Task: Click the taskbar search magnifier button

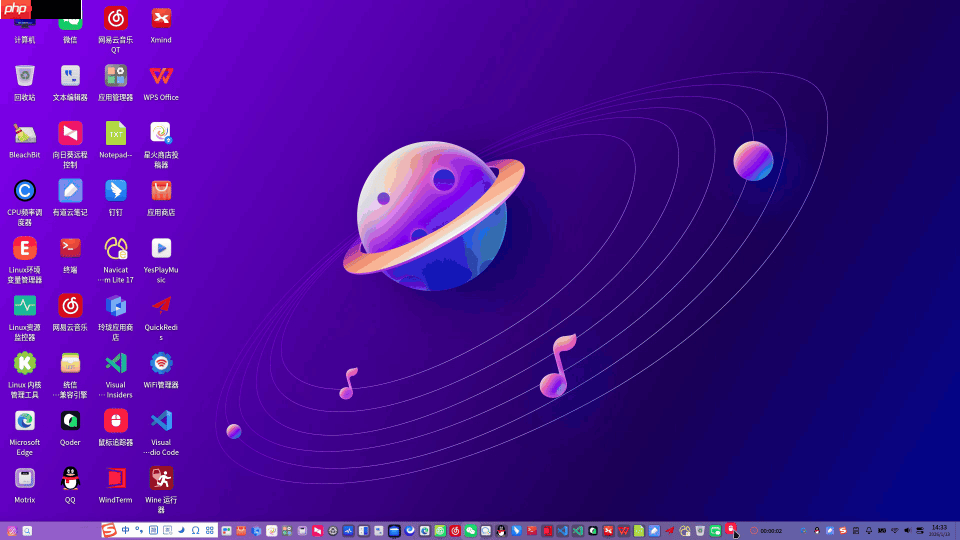Action: pyautogui.click(x=28, y=531)
